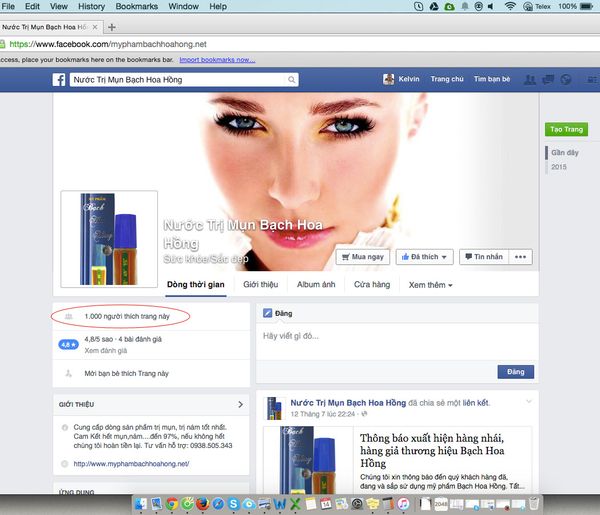600x515 pixels.
Task: Open the three-dots more options button
Action: pyautogui.click(x=520, y=257)
